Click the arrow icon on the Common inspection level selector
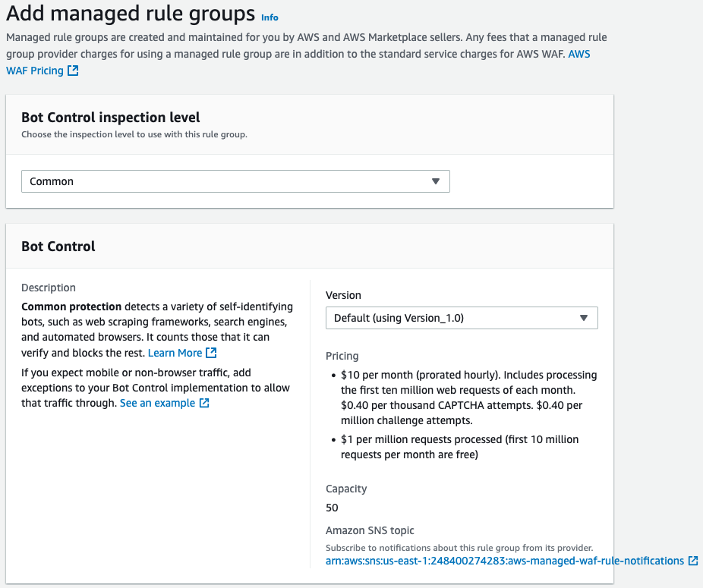 [x=435, y=181]
